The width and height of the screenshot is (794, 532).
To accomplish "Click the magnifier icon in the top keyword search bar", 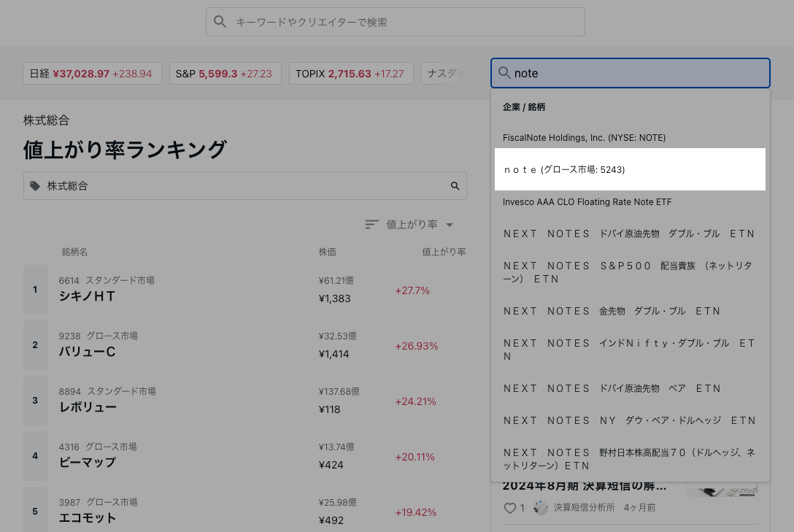I will click(x=220, y=22).
